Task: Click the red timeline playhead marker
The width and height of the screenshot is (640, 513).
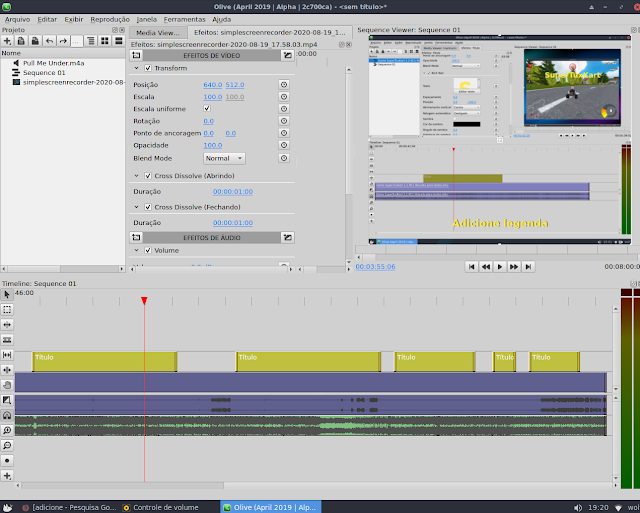Action: coord(144,301)
